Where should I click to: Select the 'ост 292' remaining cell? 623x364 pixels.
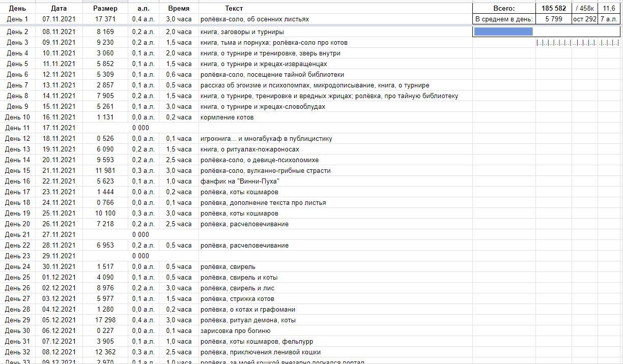point(584,19)
